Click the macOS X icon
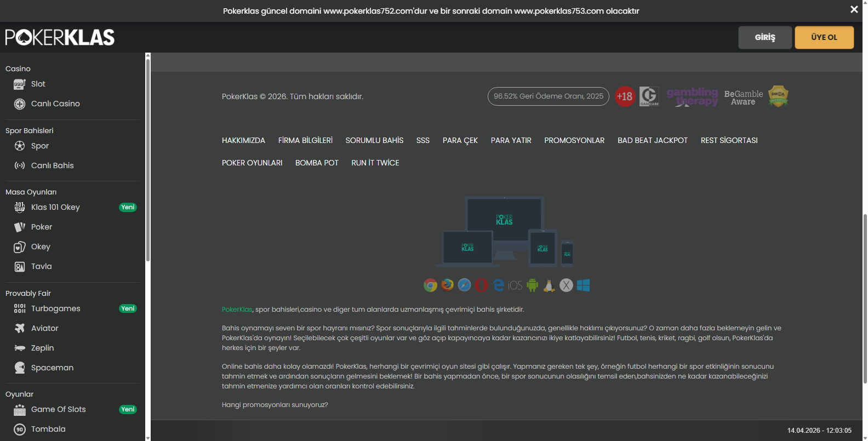This screenshot has height=441, width=868. pyautogui.click(x=566, y=285)
